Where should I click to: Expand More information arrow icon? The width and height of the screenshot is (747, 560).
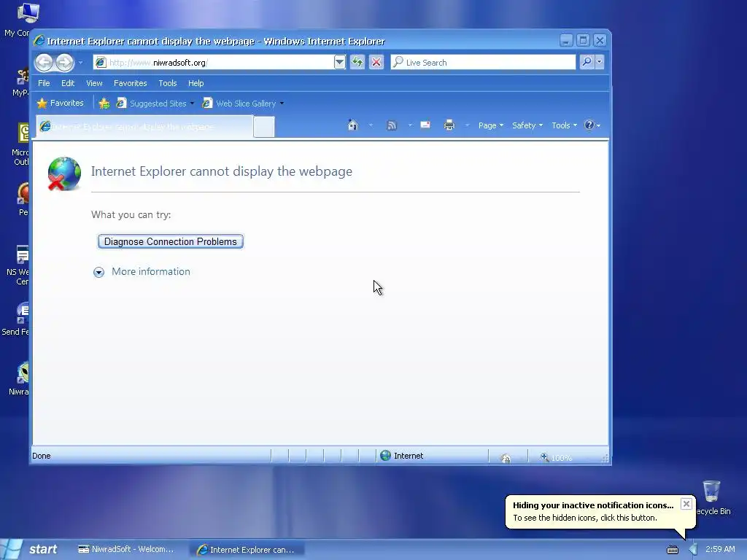click(x=98, y=272)
